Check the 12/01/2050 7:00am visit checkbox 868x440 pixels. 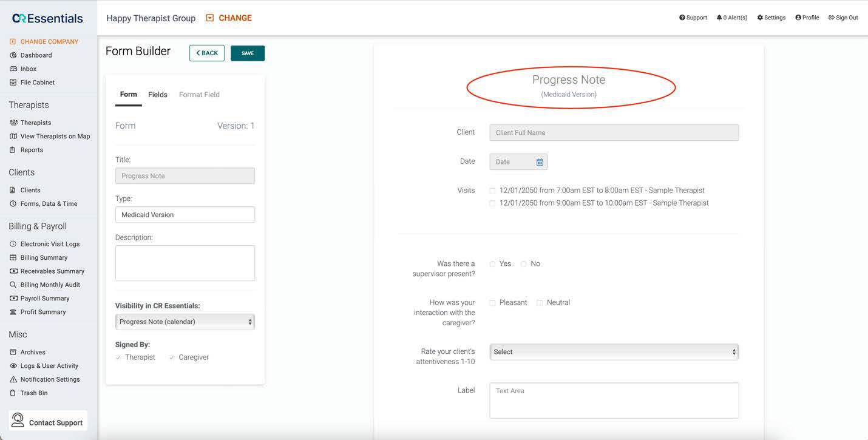[492, 190]
